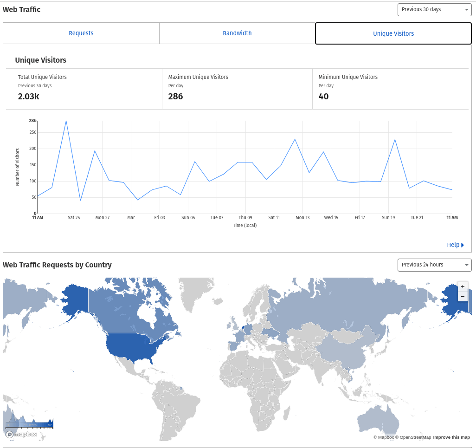Click the 286 peak on the visitors chart

coord(66,121)
